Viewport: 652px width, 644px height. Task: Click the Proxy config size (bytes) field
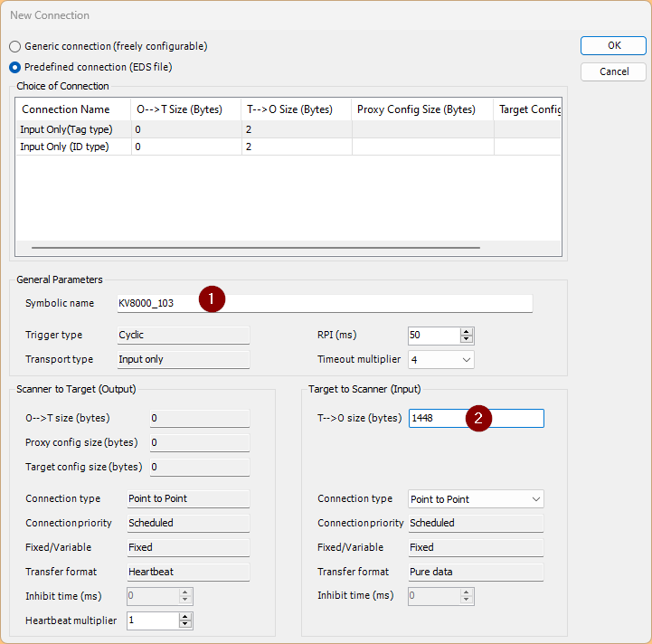pyautogui.click(x=200, y=442)
